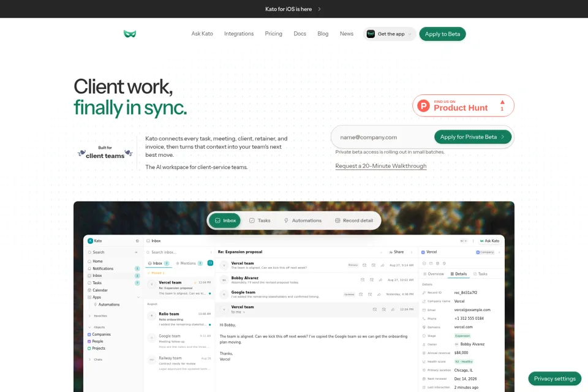Collapse the demo sidebar with the panel icon
588x392 pixels.
tap(137, 241)
